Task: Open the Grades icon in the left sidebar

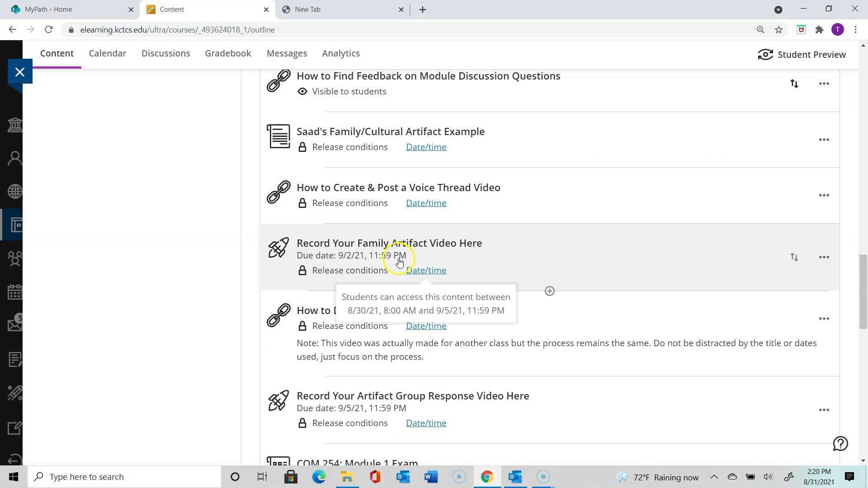Action: 14,359
